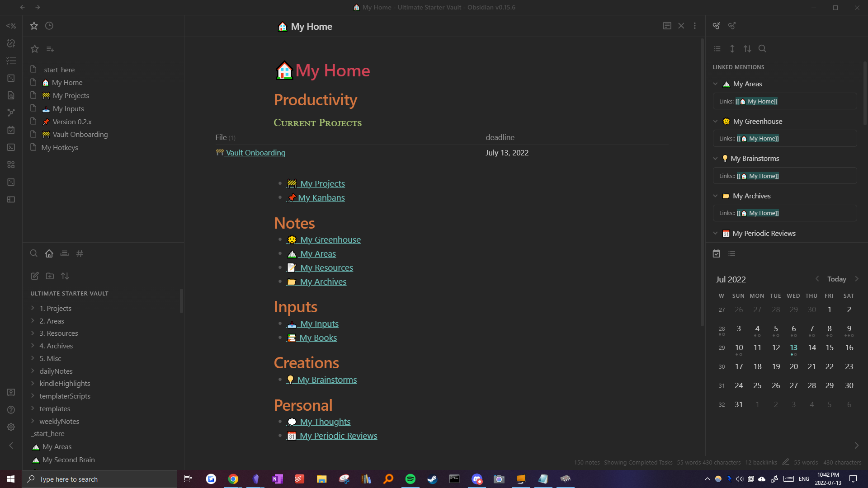Click the new folder icon
The image size is (868, 488).
tap(50, 276)
